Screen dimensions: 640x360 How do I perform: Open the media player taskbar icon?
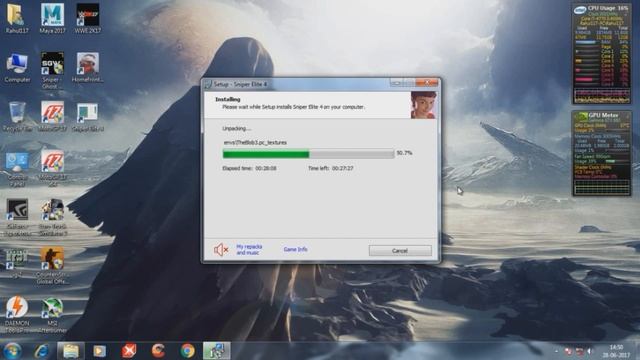(100, 351)
